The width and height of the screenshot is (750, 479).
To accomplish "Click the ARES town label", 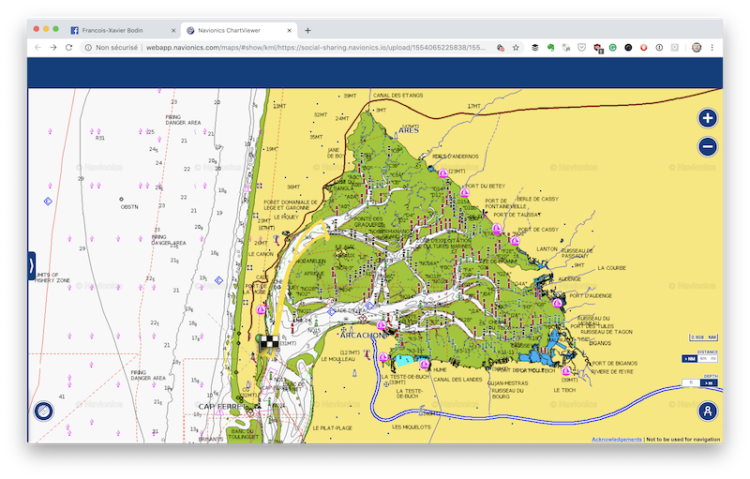I will (408, 130).
